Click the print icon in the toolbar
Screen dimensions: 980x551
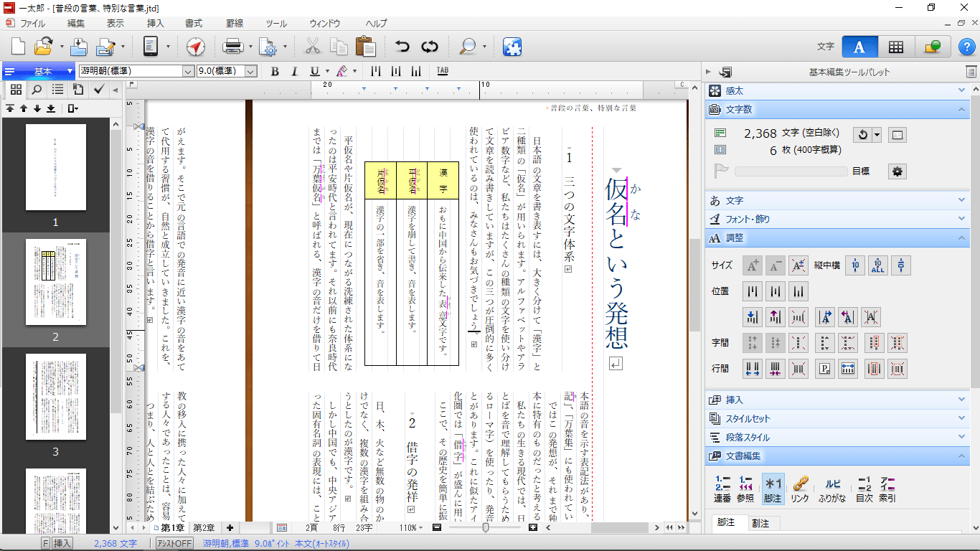tap(233, 47)
